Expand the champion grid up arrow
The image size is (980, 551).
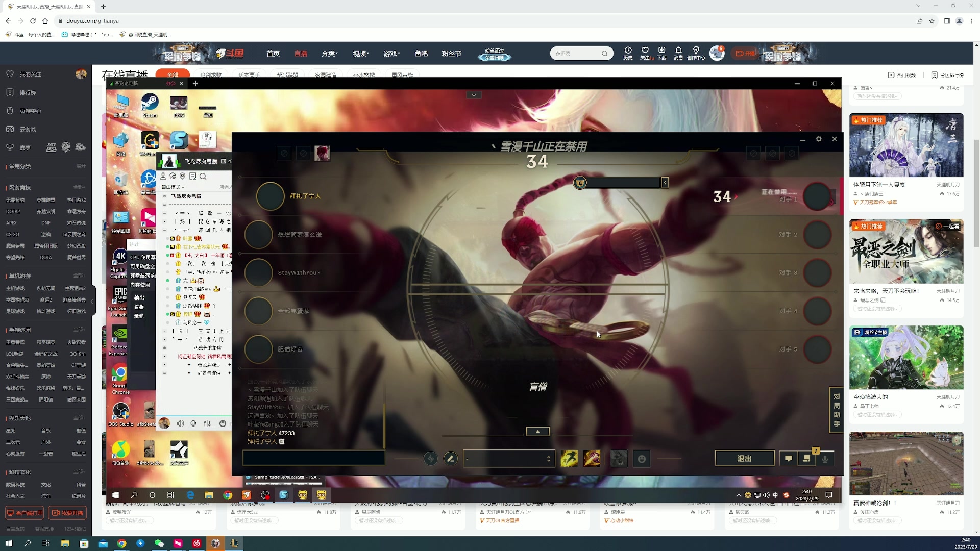537,432
